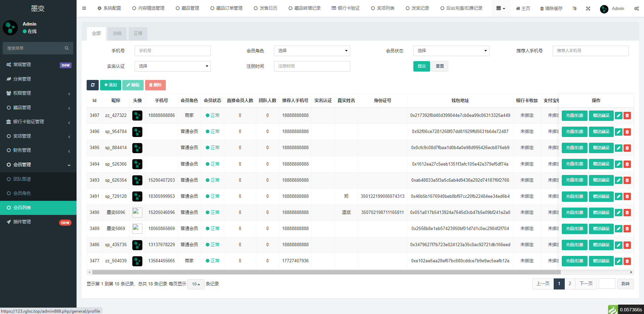Switch to the 冻结 tab
The height and width of the screenshot is (314, 644).
[x=117, y=33]
